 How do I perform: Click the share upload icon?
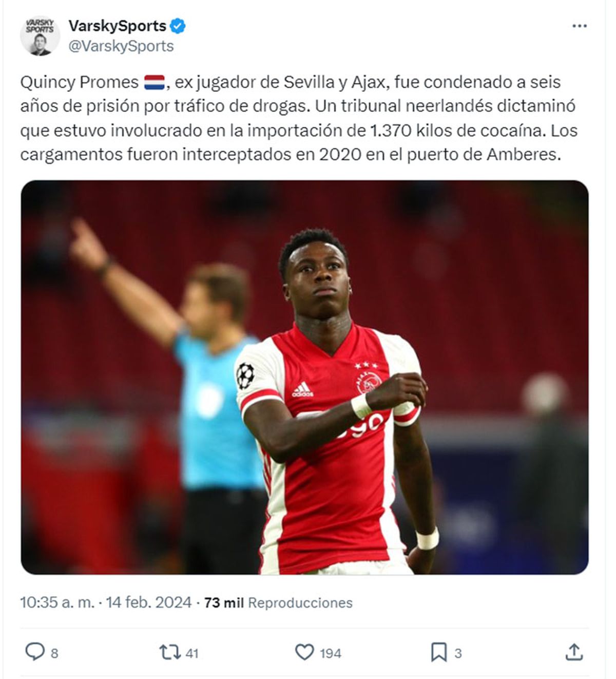tap(573, 652)
